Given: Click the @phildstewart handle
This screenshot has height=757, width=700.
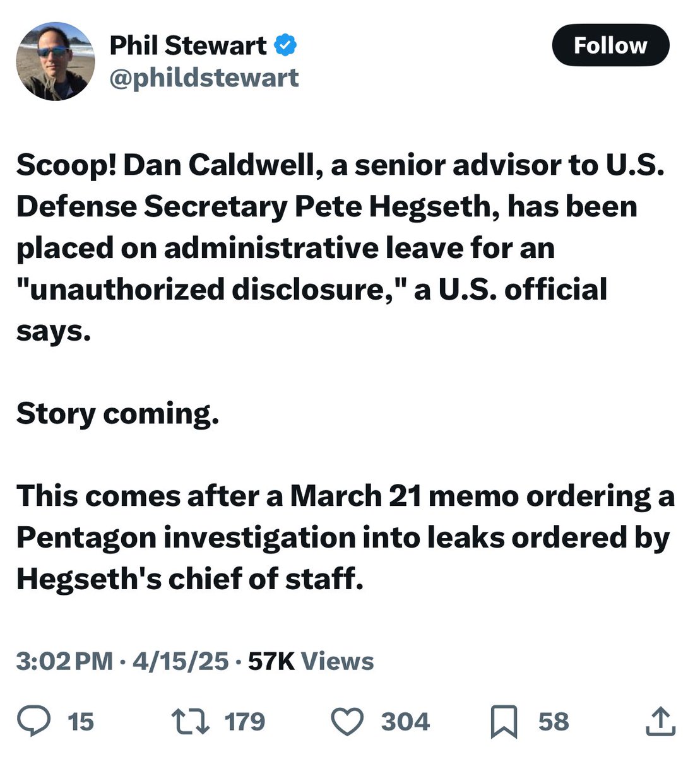Looking at the screenshot, I should (205, 78).
